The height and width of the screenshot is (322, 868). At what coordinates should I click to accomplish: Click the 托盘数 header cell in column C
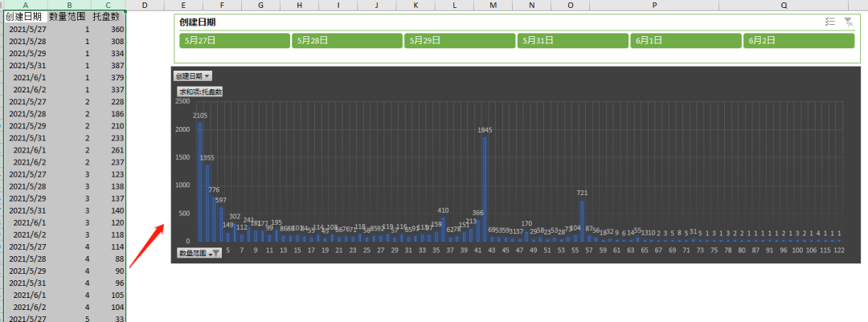(x=108, y=17)
